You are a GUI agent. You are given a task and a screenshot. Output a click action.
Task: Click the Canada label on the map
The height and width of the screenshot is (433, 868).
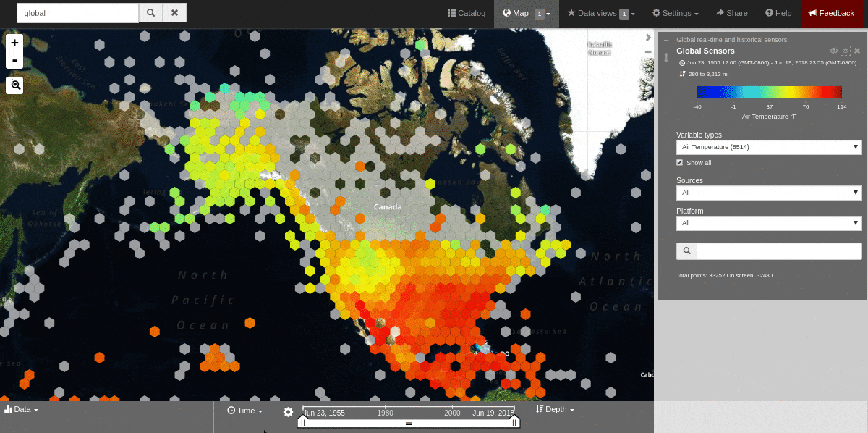click(387, 207)
